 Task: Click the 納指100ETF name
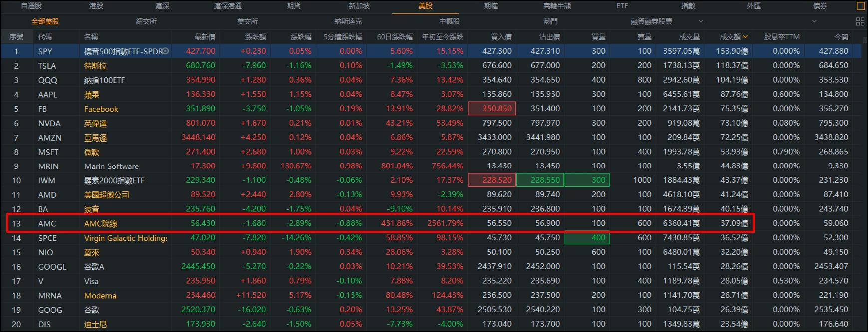tap(104, 80)
